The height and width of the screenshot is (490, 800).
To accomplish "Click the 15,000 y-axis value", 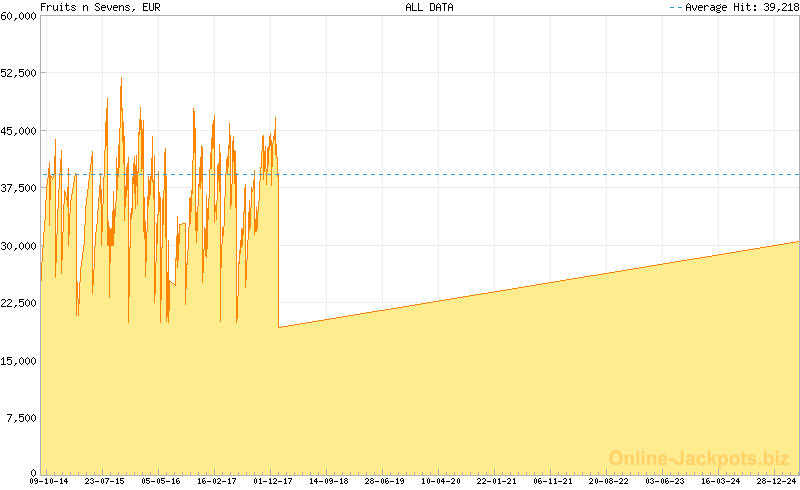I will (19, 360).
